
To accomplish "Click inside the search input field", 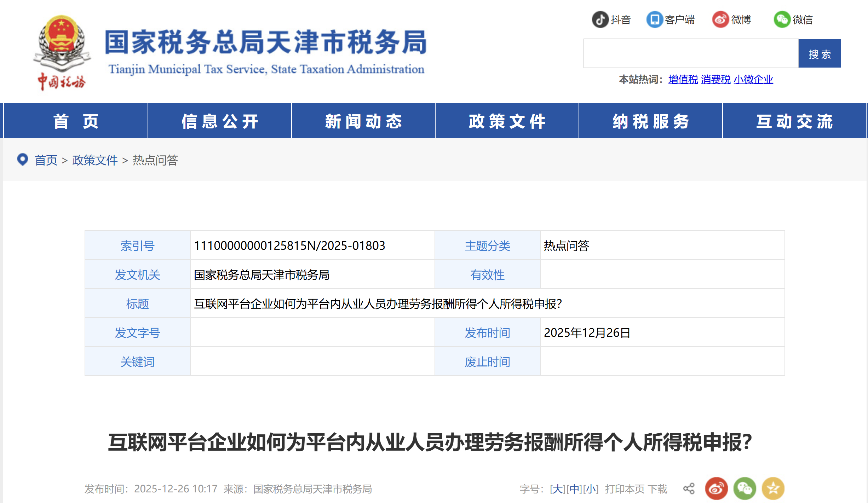I will (690, 53).
